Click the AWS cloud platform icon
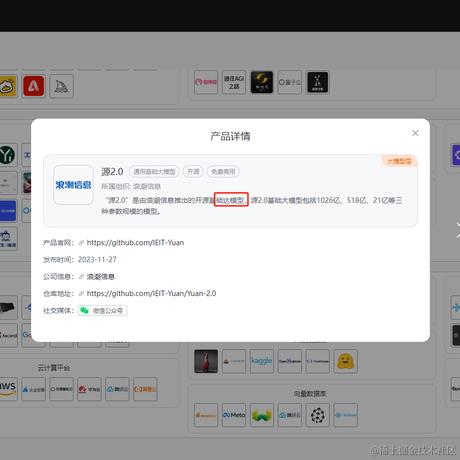 pyautogui.click(x=8, y=389)
